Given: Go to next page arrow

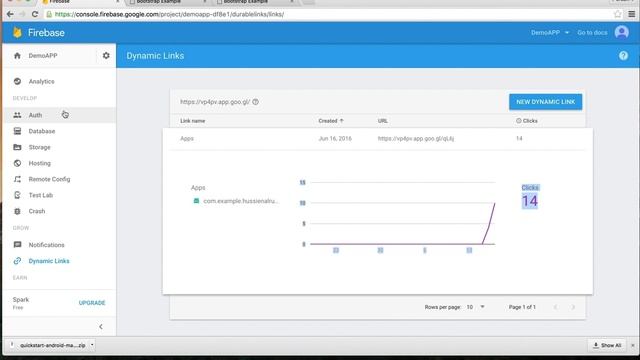Looking at the screenshot, I should pyautogui.click(x=573, y=307).
